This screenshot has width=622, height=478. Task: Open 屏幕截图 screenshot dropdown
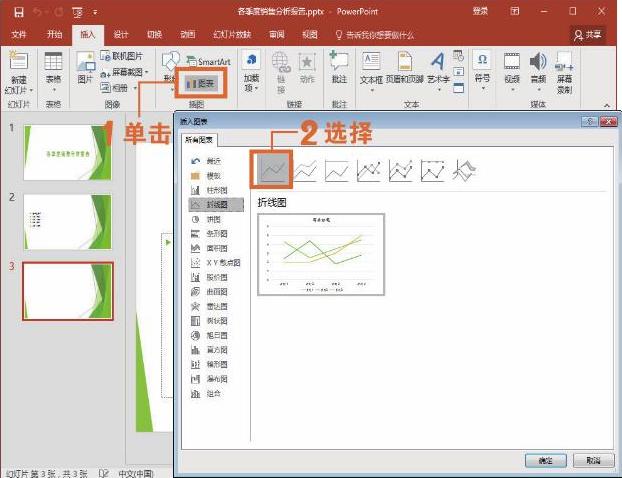point(124,72)
